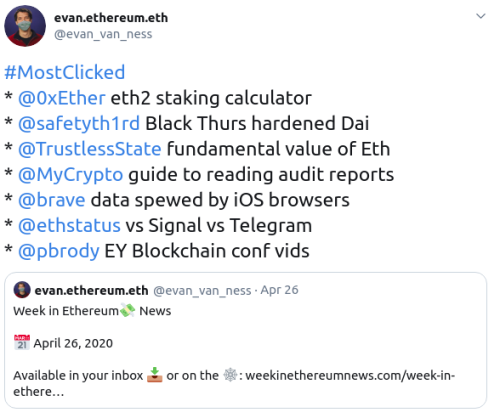Open the quoted tweet's Apr 26 timestamp
Viewport: 500px width, 418px height.
(x=279, y=290)
